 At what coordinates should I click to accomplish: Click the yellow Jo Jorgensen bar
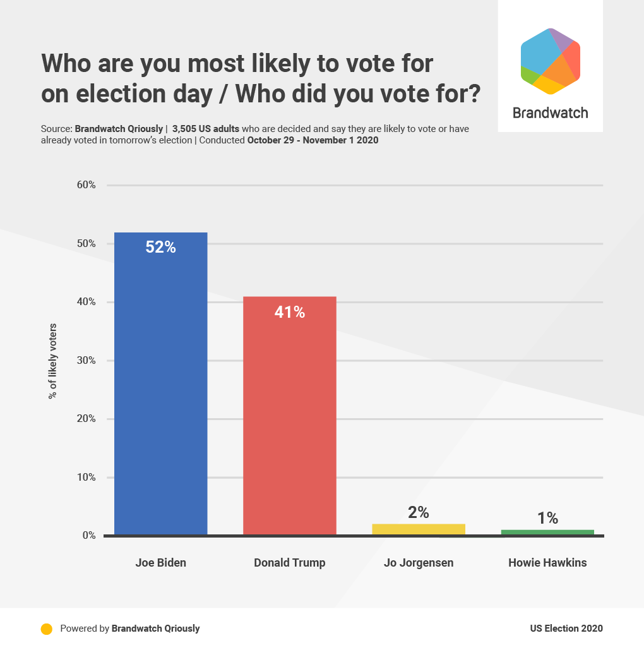pyautogui.click(x=419, y=529)
